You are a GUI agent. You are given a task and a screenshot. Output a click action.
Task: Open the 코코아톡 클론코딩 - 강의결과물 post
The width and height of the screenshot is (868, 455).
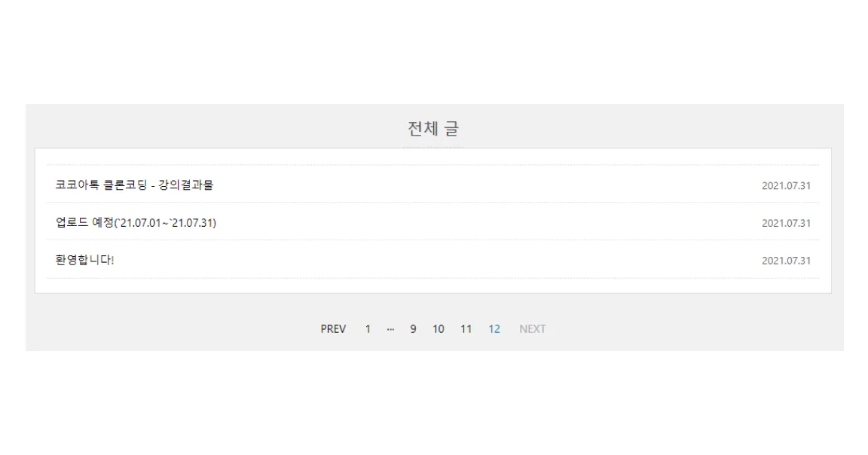point(134,185)
